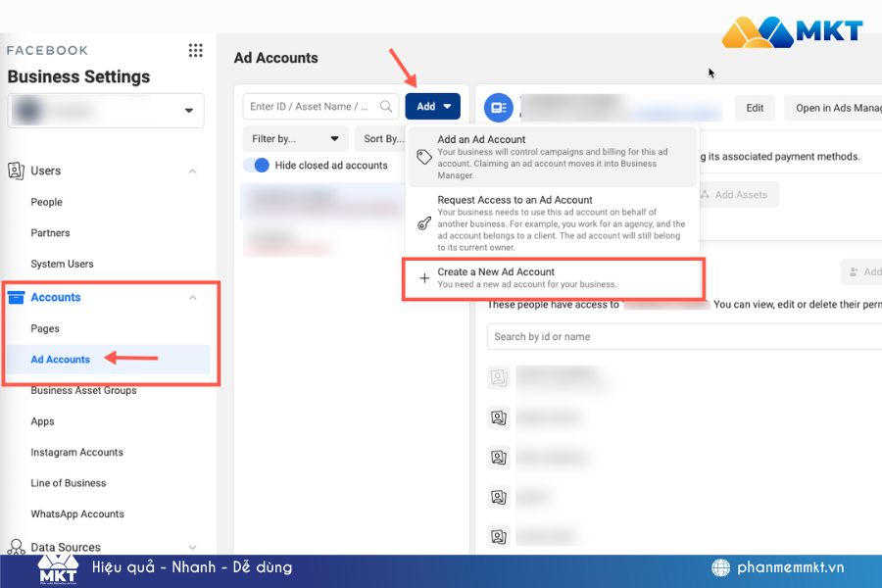882x588 pixels.
Task: Click the Data Sources icon
Action: 16,548
